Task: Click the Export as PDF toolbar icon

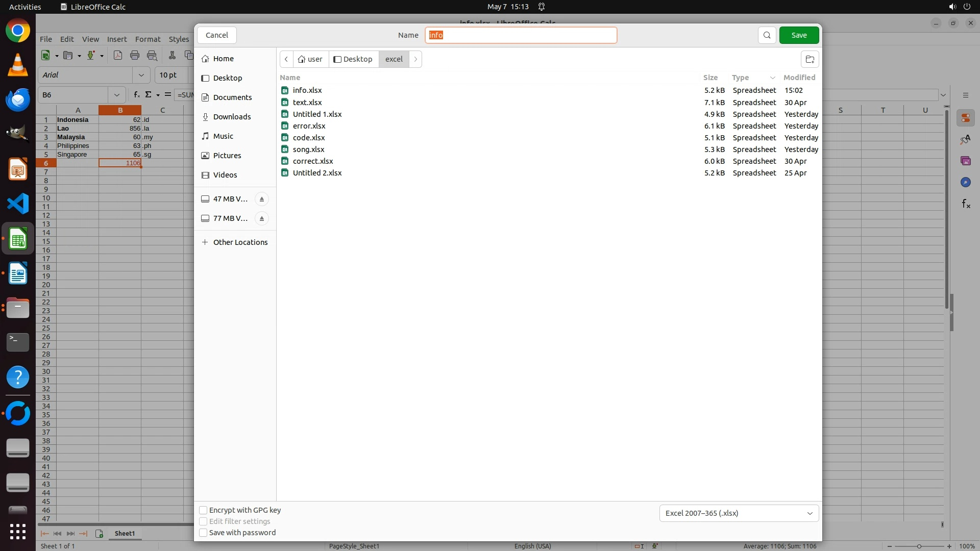Action: pos(118,56)
